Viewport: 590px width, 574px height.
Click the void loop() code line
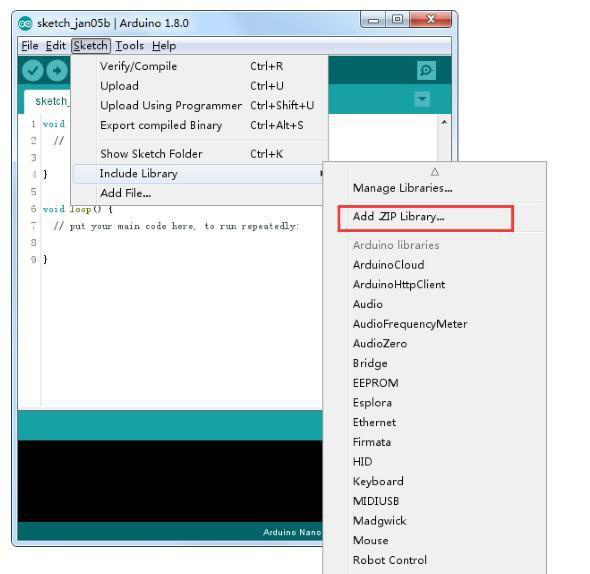[x=77, y=209]
